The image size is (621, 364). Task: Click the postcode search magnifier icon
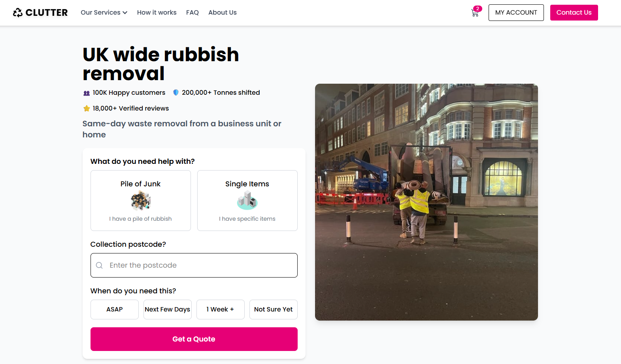(99, 265)
